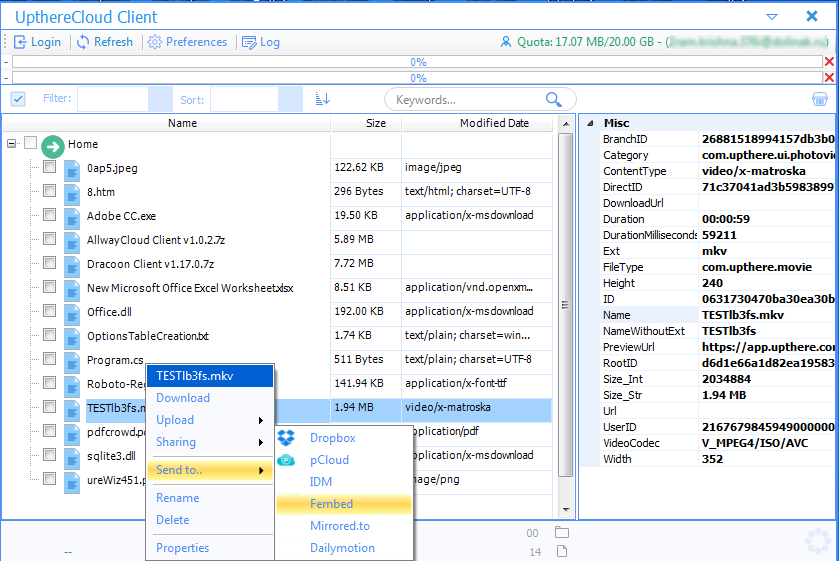This screenshot has height=561, width=839.
Task: Check the box for Dracoon Client v1.17.0.7z
Action: point(49,263)
